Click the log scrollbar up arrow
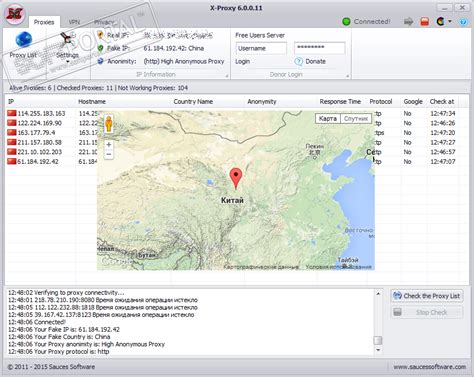The width and height of the screenshot is (474, 377). coord(378,294)
